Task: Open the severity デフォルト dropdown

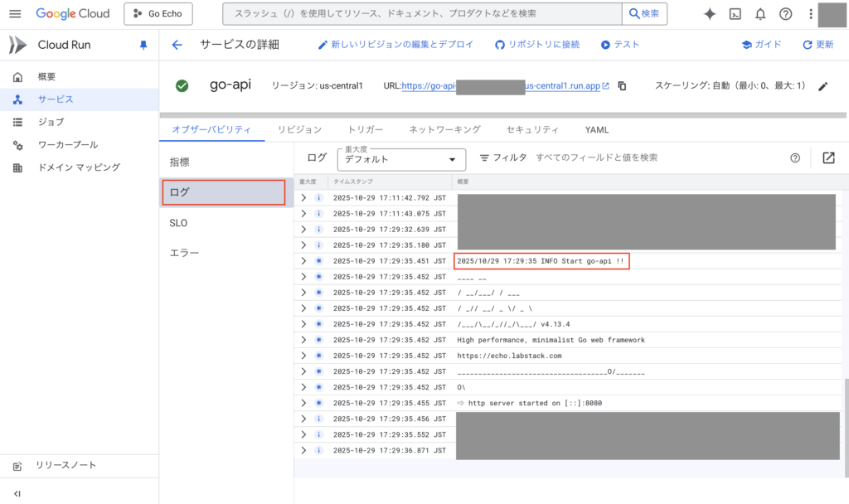Action: (x=401, y=158)
